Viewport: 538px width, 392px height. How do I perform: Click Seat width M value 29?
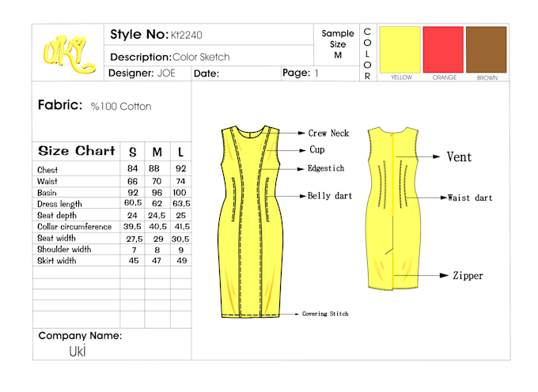(157, 239)
